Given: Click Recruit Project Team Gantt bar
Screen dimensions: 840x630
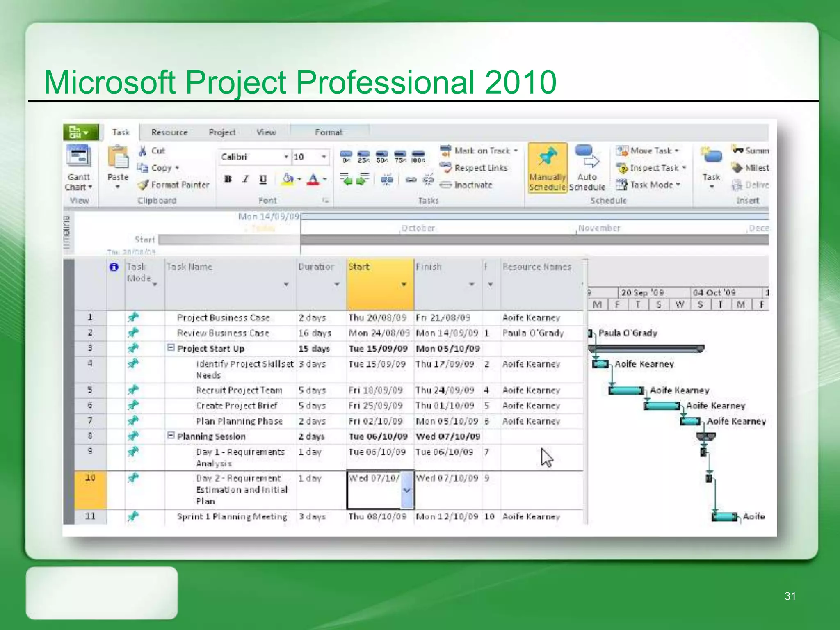Looking at the screenshot, I should coord(626,390).
